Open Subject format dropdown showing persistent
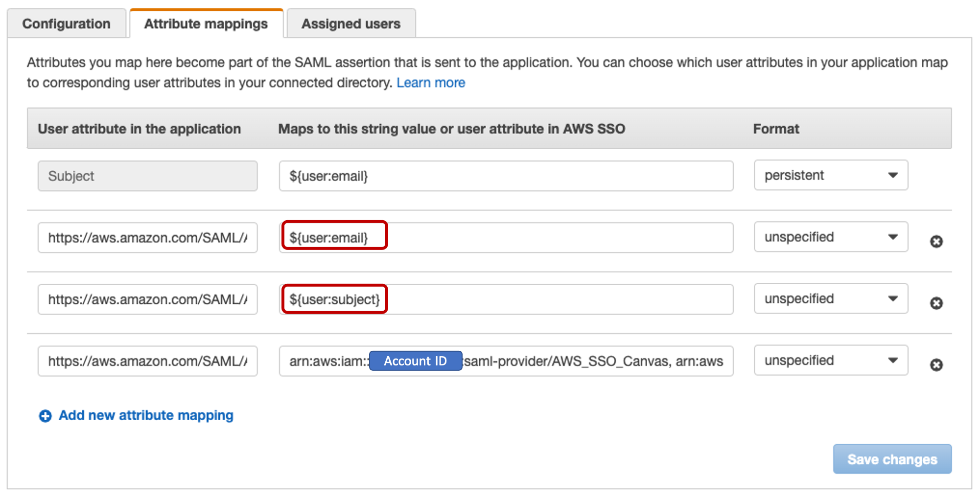This screenshot has width=980, height=497. coord(830,175)
